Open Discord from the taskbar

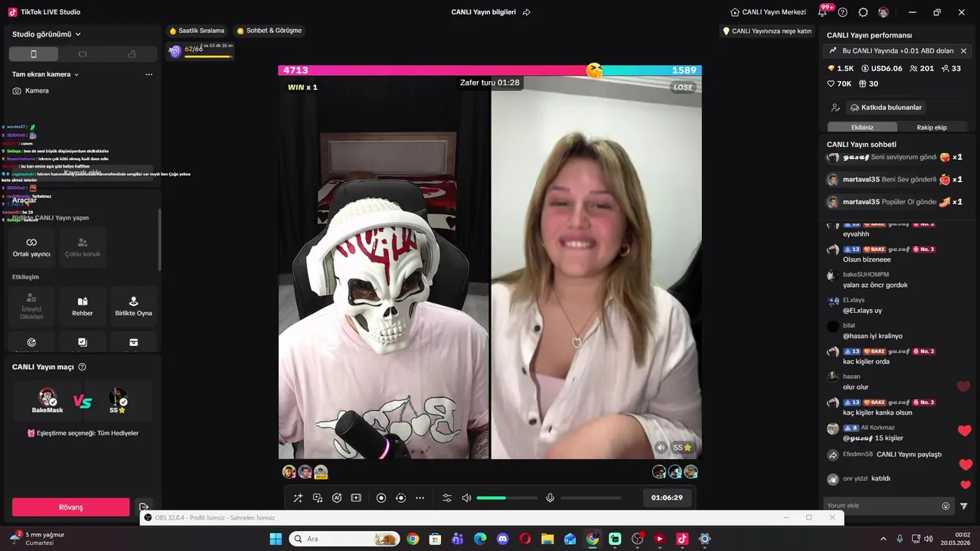click(502, 539)
